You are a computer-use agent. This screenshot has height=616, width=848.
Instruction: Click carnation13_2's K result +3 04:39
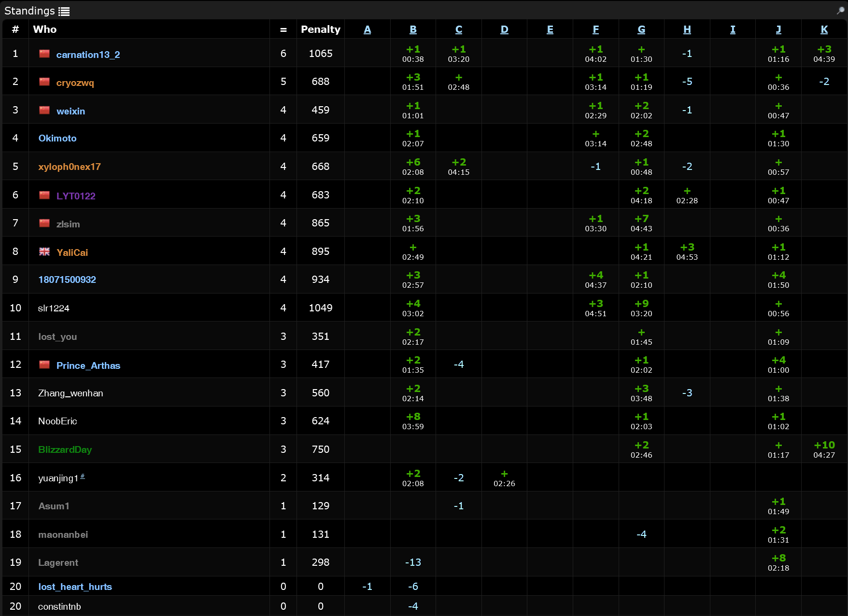pos(824,54)
